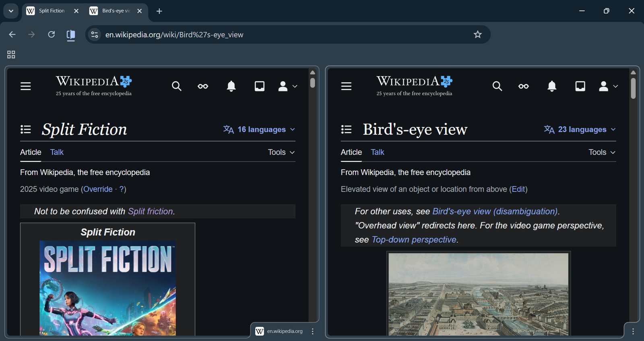Click search magnifier in Bird's-eye view pane

(x=497, y=86)
